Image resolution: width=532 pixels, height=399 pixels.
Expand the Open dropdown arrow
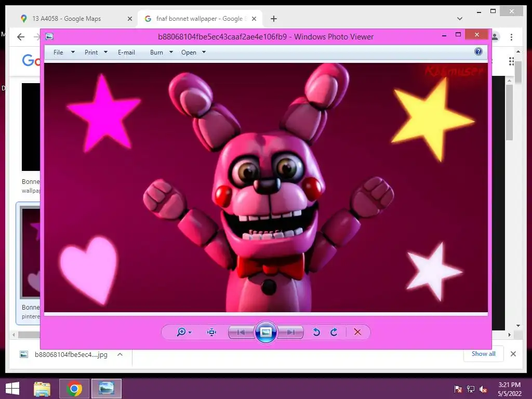click(204, 52)
